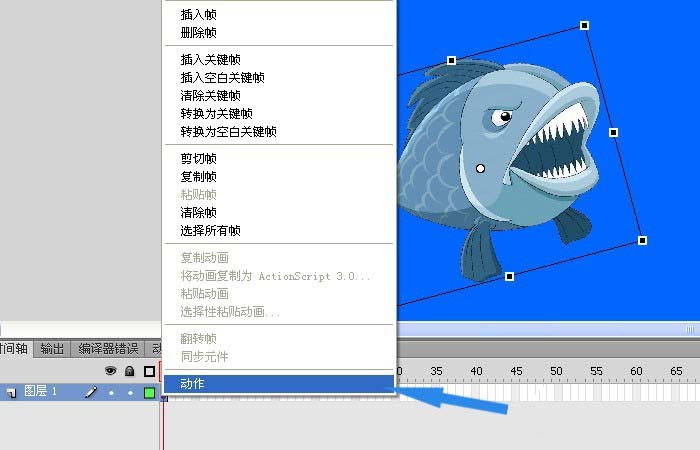Click the fish's white transformation center point
Image resolution: width=700 pixels, height=450 pixels.
point(480,169)
